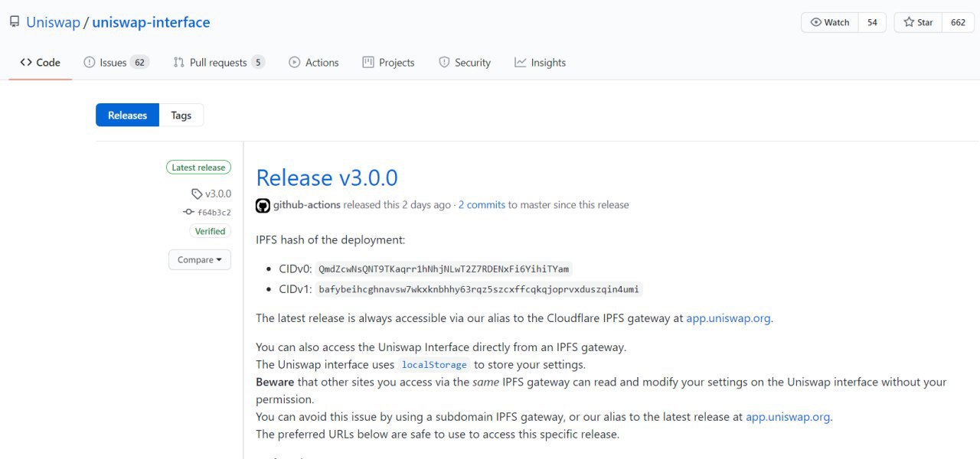The height and width of the screenshot is (459, 980).
Task: Click the commit icon next to f64b3c2
Action: pos(189,213)
